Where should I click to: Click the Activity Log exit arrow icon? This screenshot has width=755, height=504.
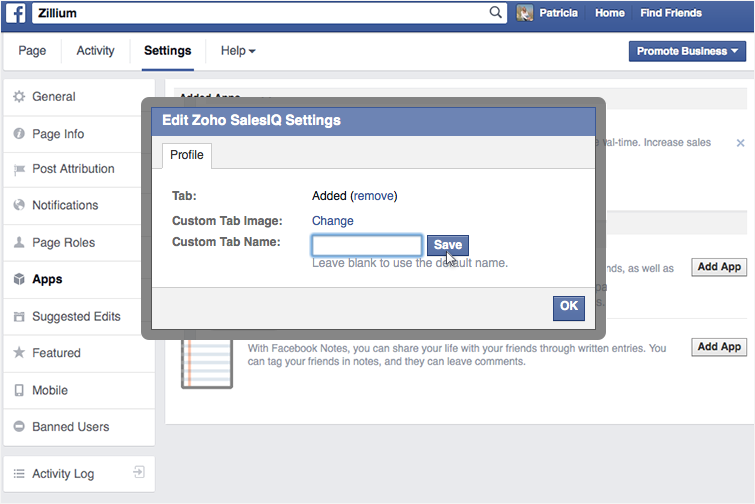(139, 472)
